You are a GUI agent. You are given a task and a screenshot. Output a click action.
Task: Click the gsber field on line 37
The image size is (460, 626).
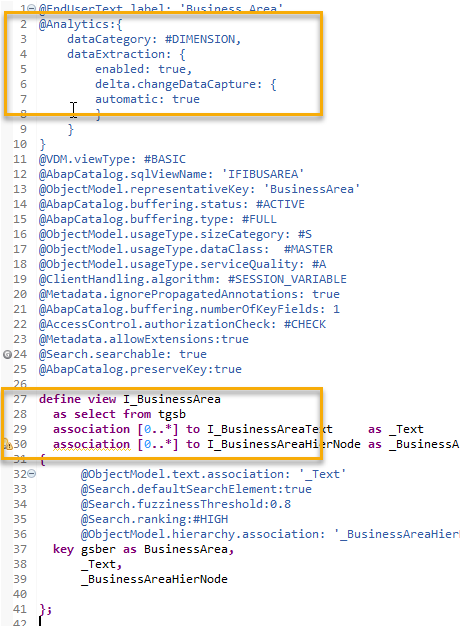pyautogui.click(x=98, y=549)
